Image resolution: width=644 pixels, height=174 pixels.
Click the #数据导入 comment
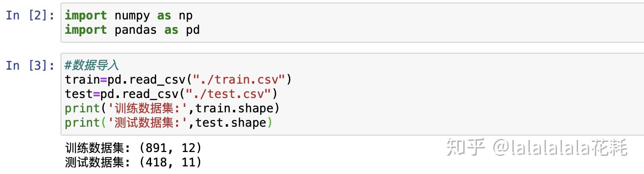[x=92, y=65]
